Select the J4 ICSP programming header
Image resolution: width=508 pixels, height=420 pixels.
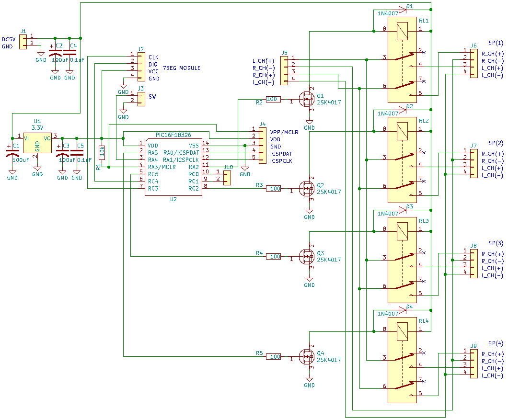coord(262,146)
